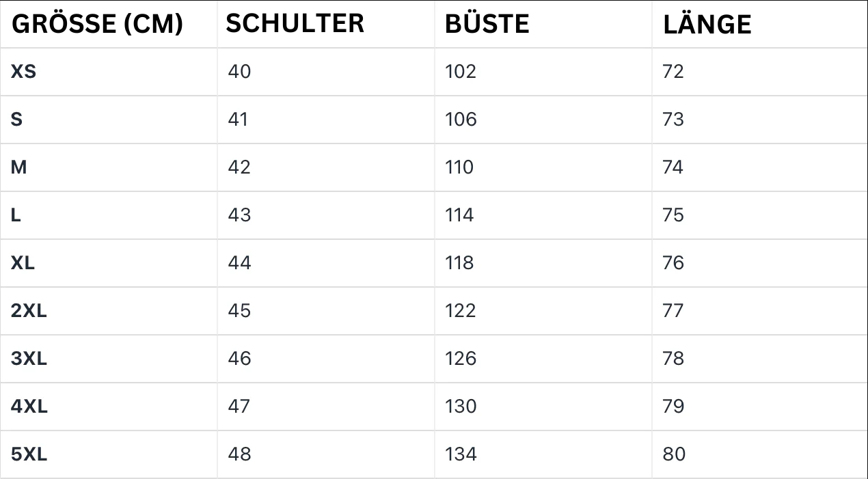Select shoulder measurement 43 for size L
The height and width of the screenshot is (479, 868).
click(239, 215)
